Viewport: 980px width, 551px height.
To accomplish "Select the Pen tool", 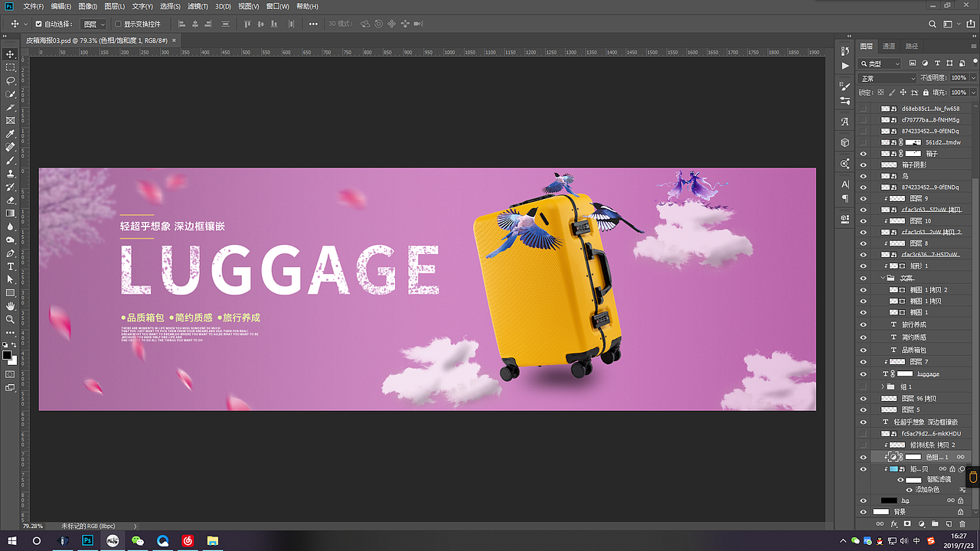I will [x=11, y=253].
